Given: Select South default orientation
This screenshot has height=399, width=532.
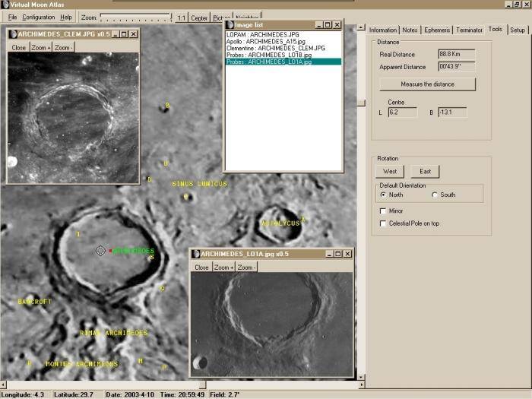Looking at the screenshot, I should point(435,195).
